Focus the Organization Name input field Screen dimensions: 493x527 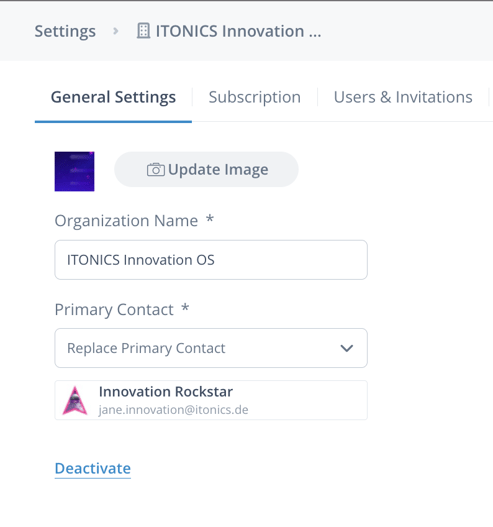211,260
